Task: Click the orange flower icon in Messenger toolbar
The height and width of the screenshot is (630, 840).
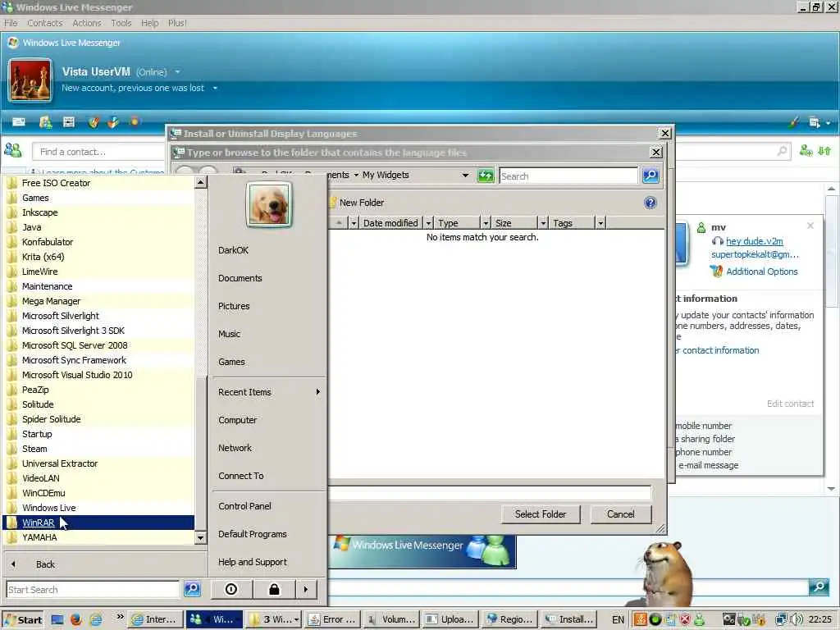Action: point(135,121)
